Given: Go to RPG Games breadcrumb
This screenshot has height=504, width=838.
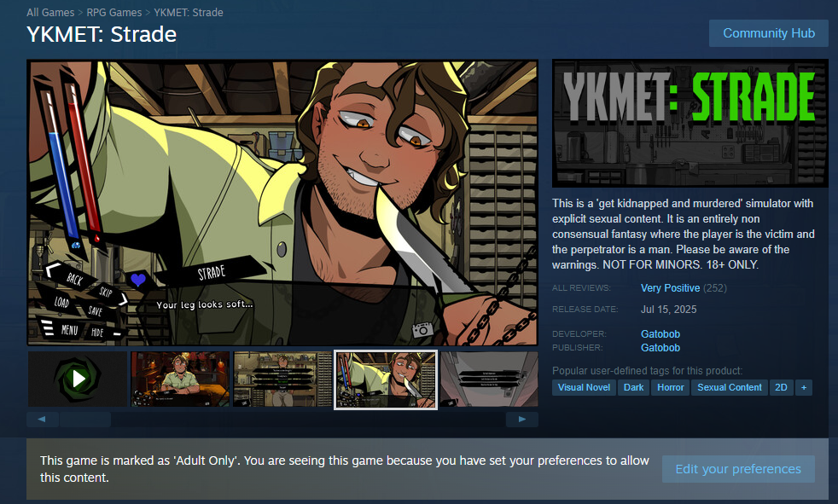Looking at the screenshot, I should (113, 12).
